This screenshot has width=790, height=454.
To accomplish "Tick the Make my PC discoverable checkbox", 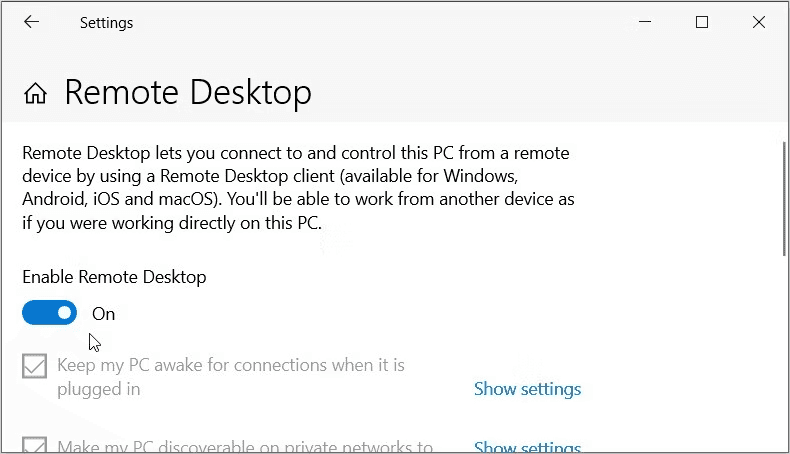I will [x=35, y=446].
